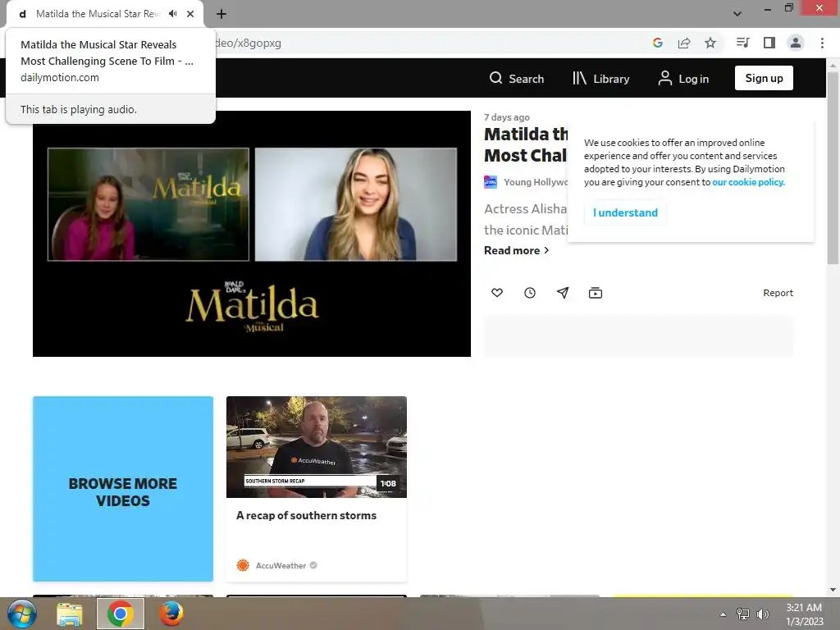Click the address bar URL
840x630 pixels.
tap(248, 43)
